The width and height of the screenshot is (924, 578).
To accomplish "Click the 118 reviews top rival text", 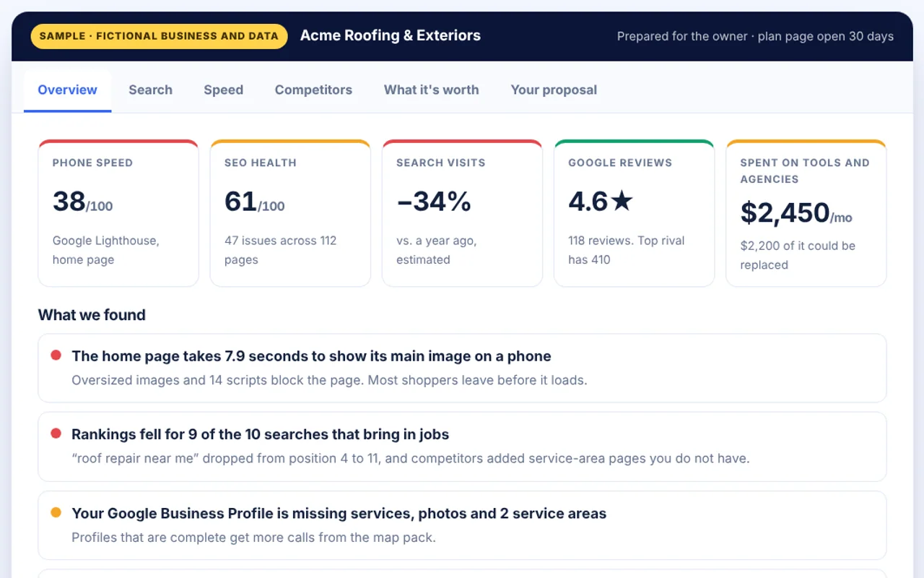I will tap(627, 250).
